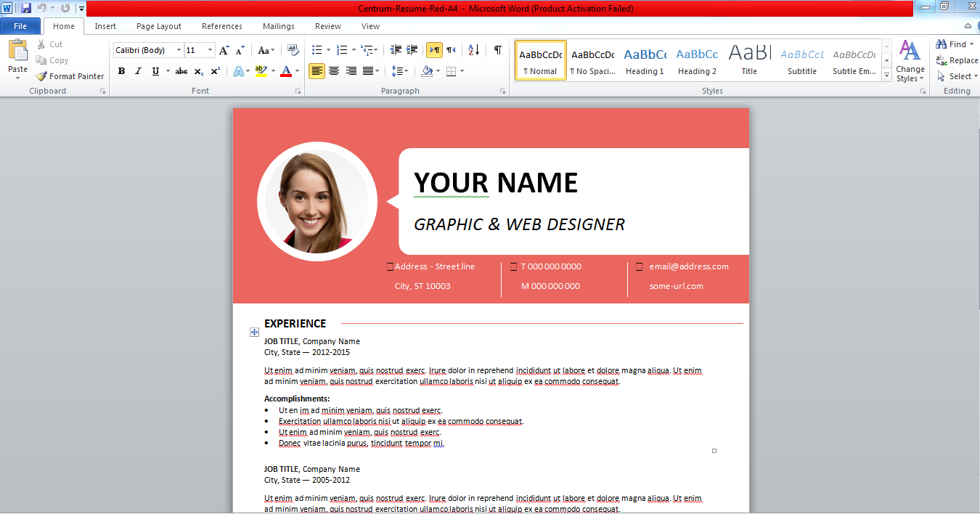Click the Multilevel List icon
This screenshot has height=514, width=980.
367,50
